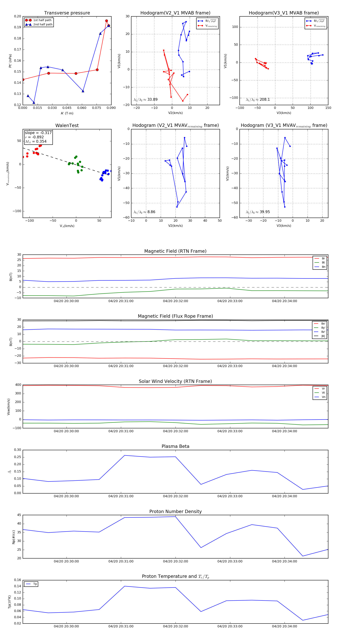
Task: Click the lowest blue triangle in Transverse pressure
Action: 34,103
